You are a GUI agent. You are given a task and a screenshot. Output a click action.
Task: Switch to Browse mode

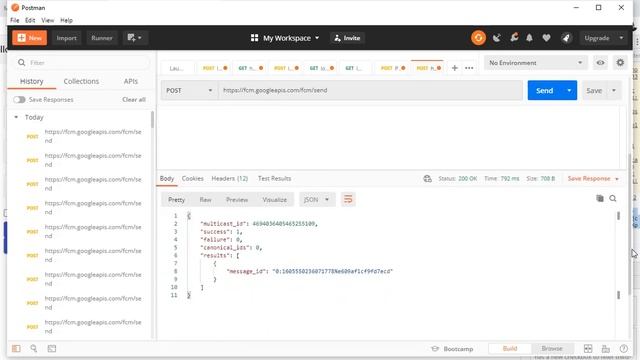click(552, 349)
